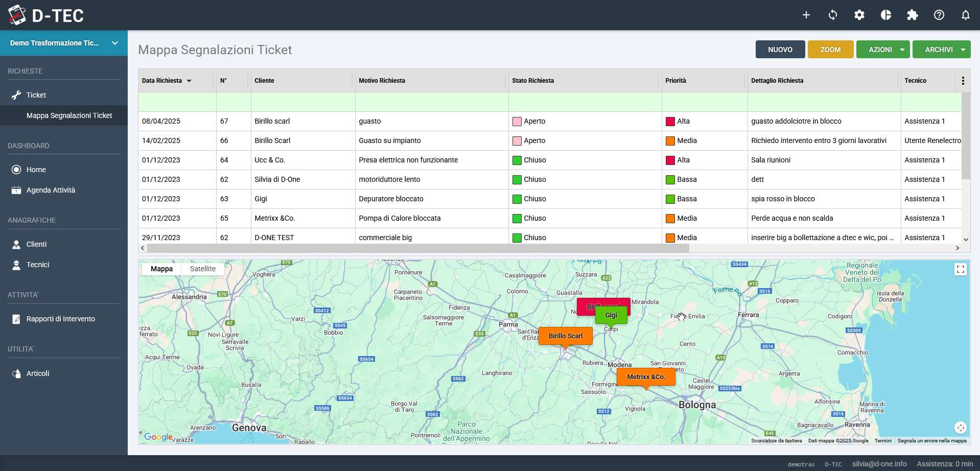The image size is (980, 471).
Task: Click the puzzle piece extensions icon
Action: click(x=913, y=15)
